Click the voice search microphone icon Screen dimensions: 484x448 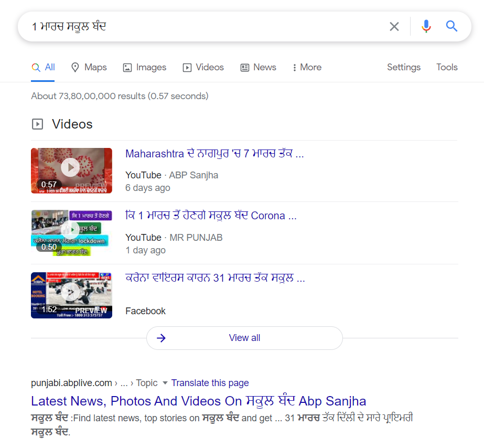[426, 26]
